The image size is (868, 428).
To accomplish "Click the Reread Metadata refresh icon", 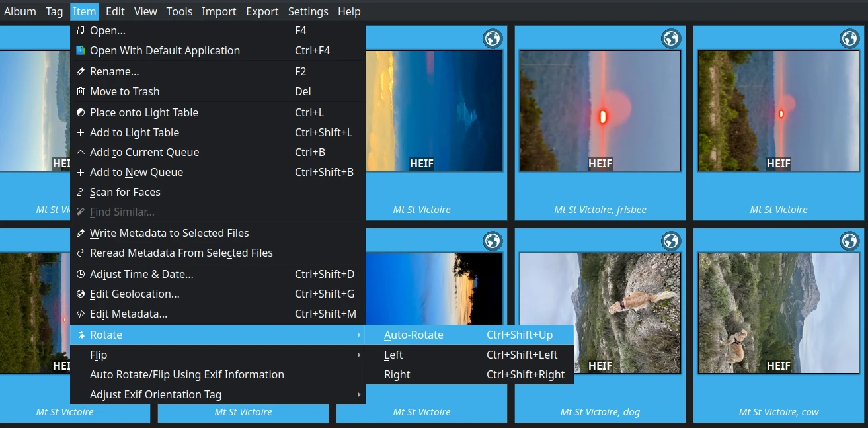I will pos(80,253).
